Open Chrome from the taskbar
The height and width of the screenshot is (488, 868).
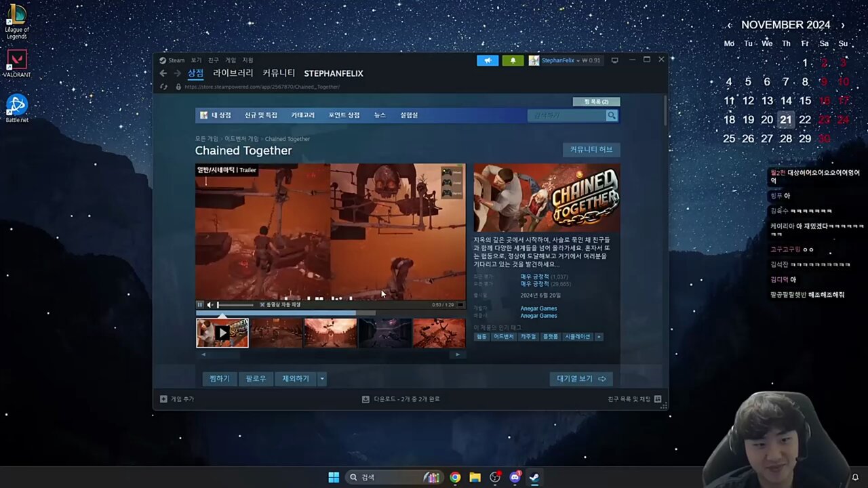coord(455,477)
